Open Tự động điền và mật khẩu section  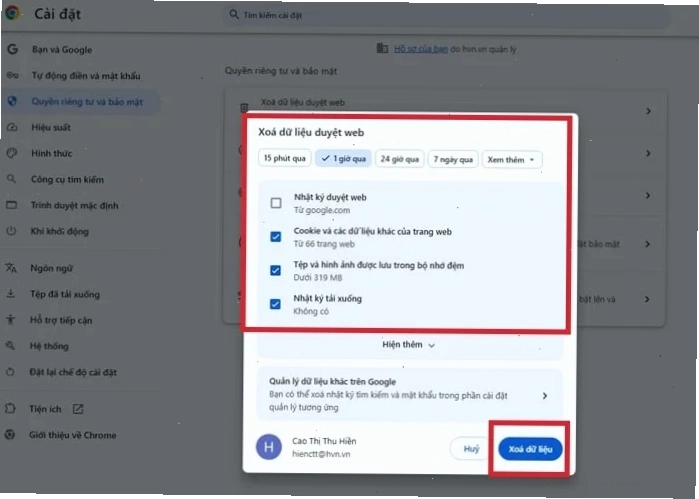tap(86, 76)
